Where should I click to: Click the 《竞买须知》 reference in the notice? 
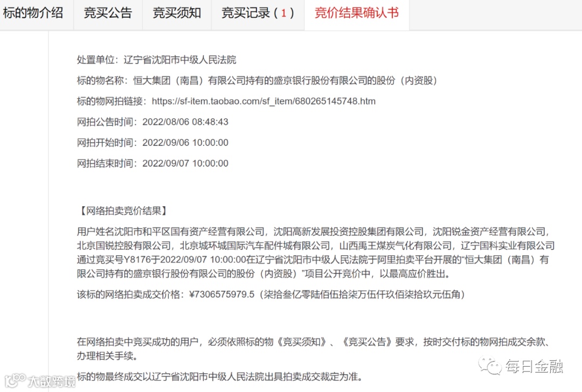point(301,341)
